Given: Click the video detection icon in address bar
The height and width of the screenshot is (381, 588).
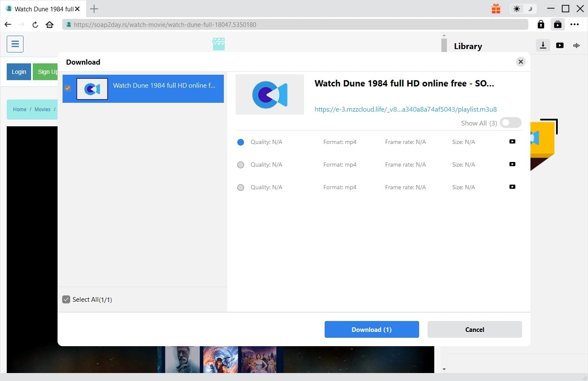Looking at the screenshot, I should point(558,24).
